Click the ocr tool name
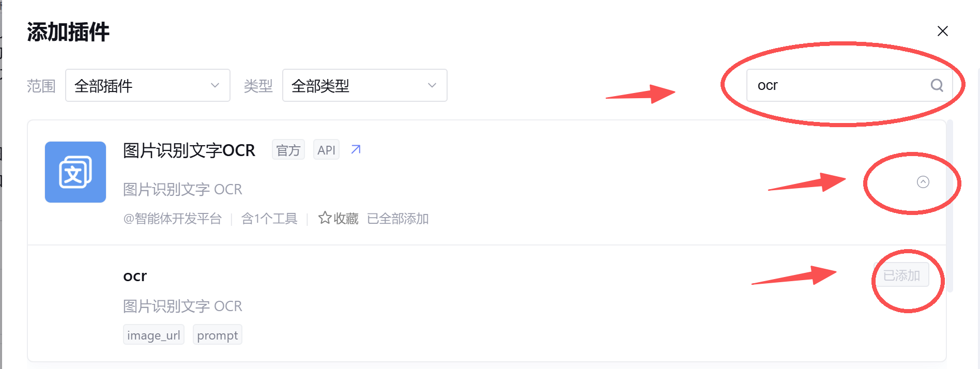Viewport: 980px width, 369px height. [x=135, y=276]
